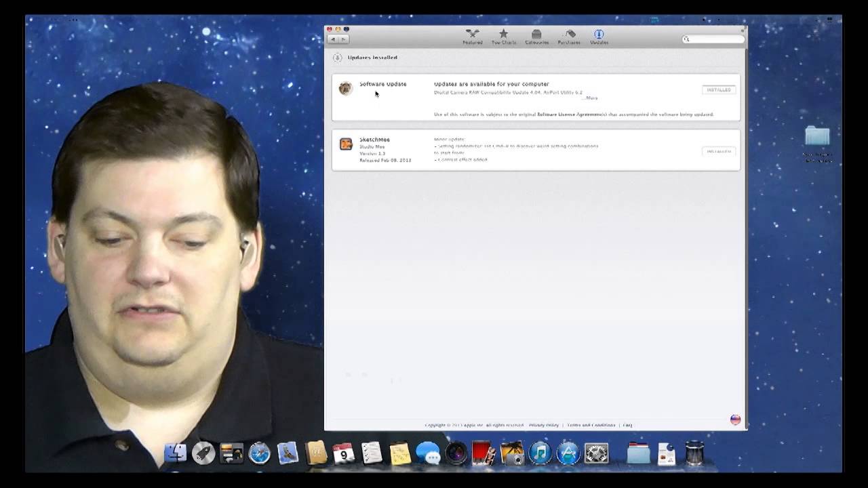The width and height of the screenshot is (868, 488).
Task: Click the INSTALLED button for Software Update
Action: [x=718, y=89]
